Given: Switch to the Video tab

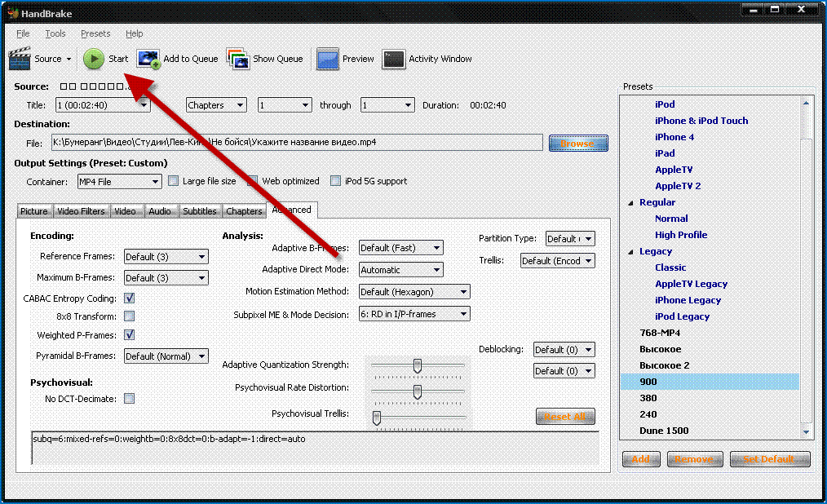Looking at the screenshot, I should point(126,211).
